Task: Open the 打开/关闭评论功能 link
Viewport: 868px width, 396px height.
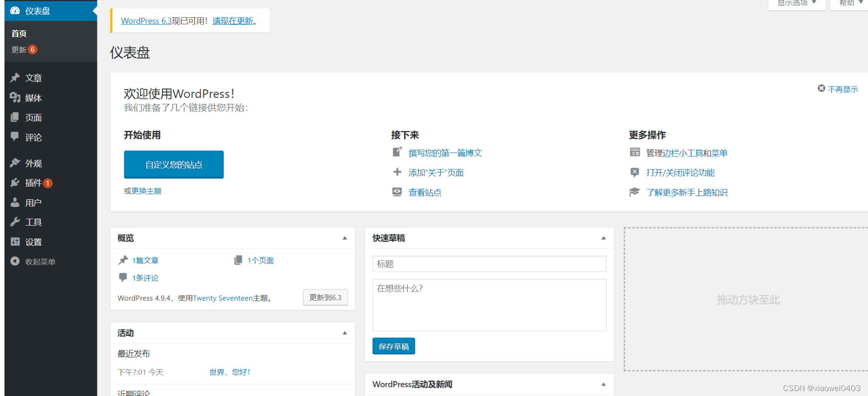Action: 680,172
